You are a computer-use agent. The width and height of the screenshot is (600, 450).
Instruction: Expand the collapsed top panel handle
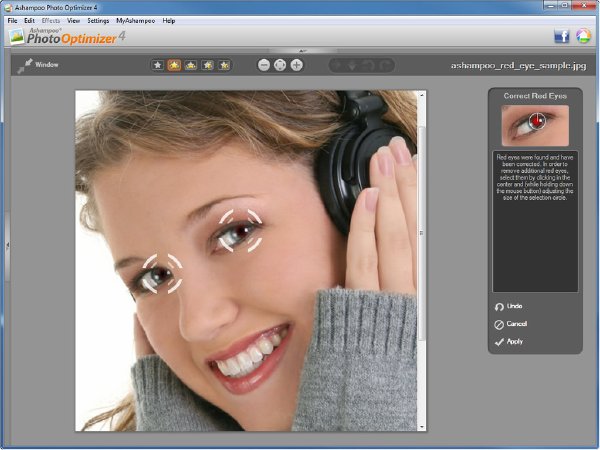click(x=302, y=51)
